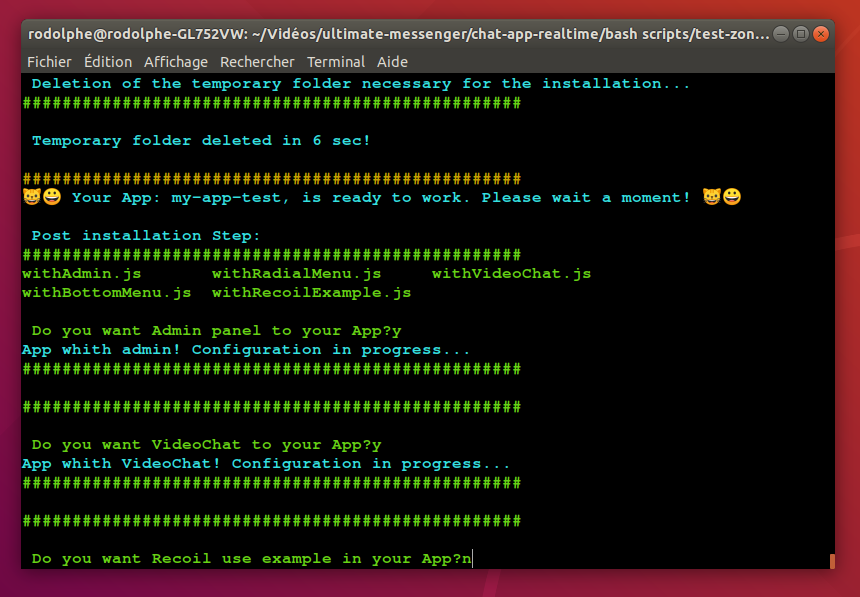Open the Affichage menu

(x=176, y=62)
